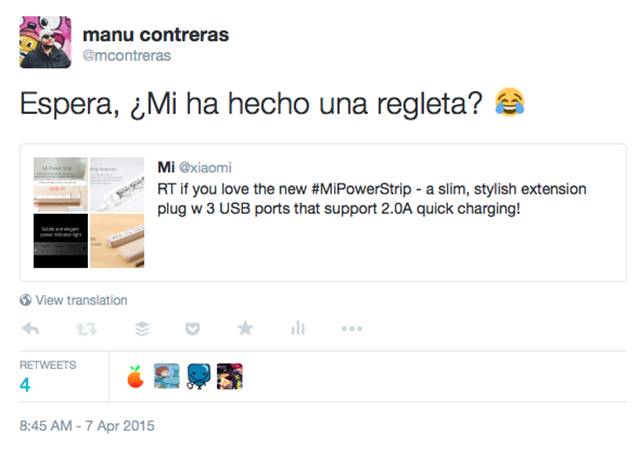Click the blue creature retweeter avatar

pyautogui.click(x=199, y=376)
